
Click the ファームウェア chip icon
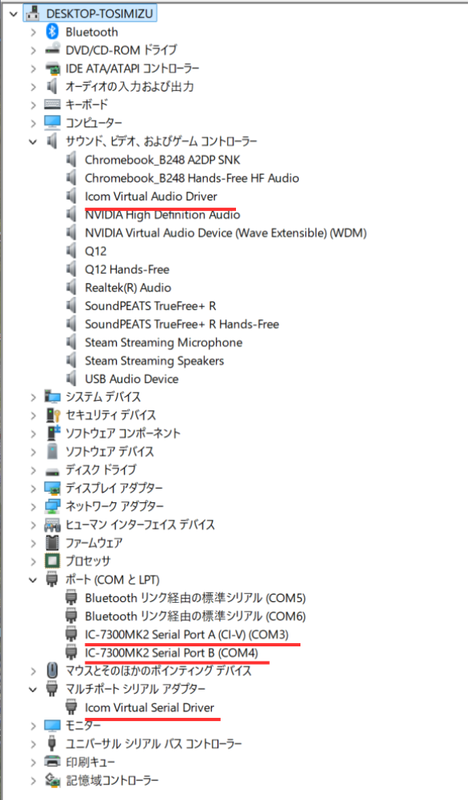point(52,543)
